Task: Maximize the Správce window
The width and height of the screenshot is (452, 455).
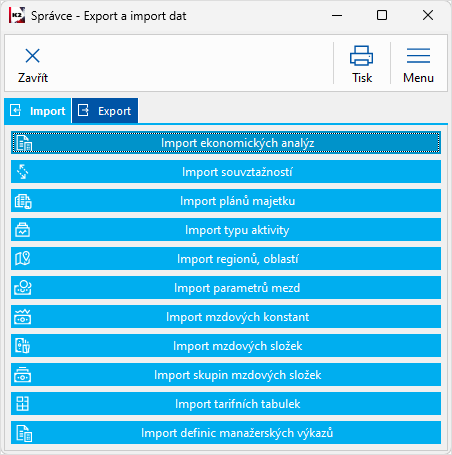Action: coord(382,15)
